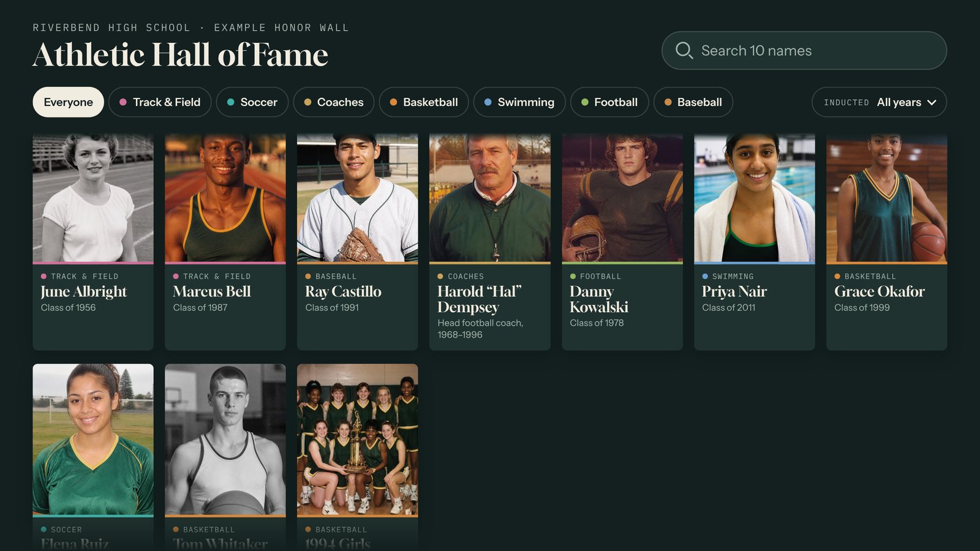Click the name Priya Nair
Viewport: 980px width, 551px height.
coord(734,292)
